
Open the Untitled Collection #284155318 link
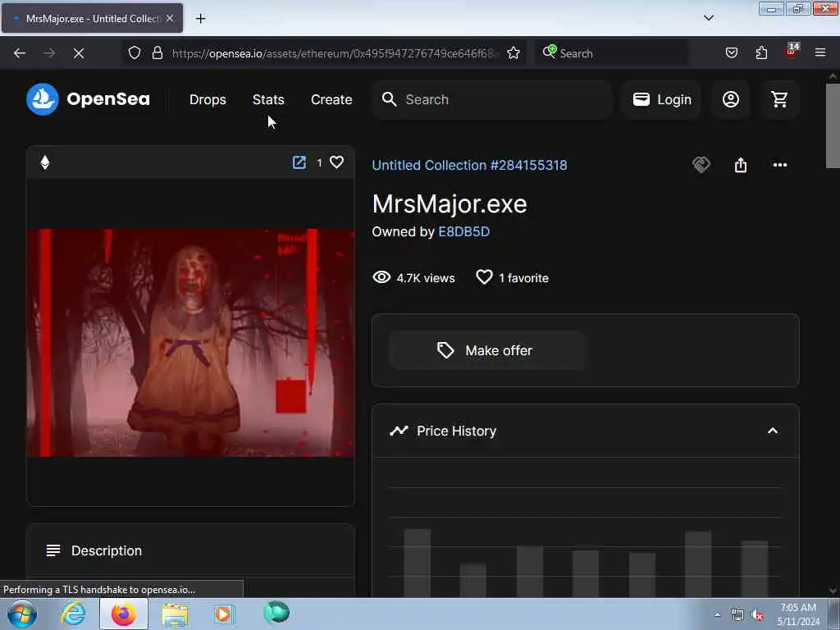[x=469, y=165]
